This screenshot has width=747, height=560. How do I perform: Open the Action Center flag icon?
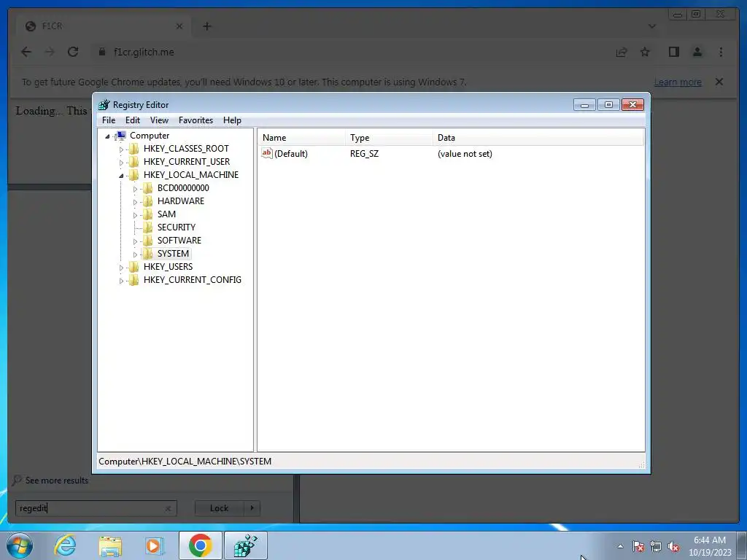[x=638, y=546]
